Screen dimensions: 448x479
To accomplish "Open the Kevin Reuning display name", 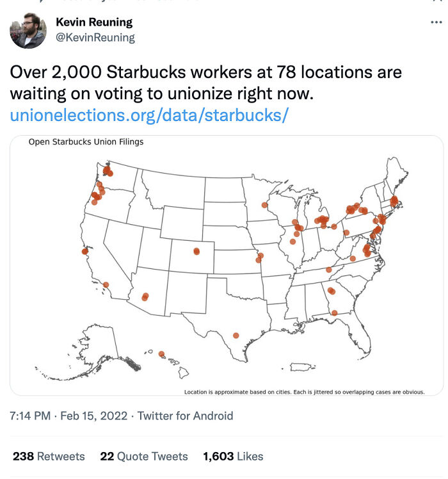I will (94, 22).
